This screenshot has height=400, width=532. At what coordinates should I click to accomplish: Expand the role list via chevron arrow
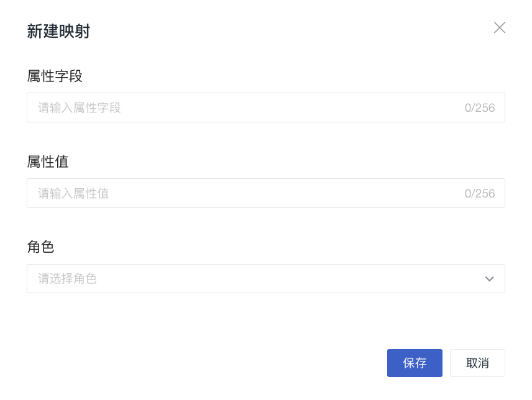tap(489, 279)
